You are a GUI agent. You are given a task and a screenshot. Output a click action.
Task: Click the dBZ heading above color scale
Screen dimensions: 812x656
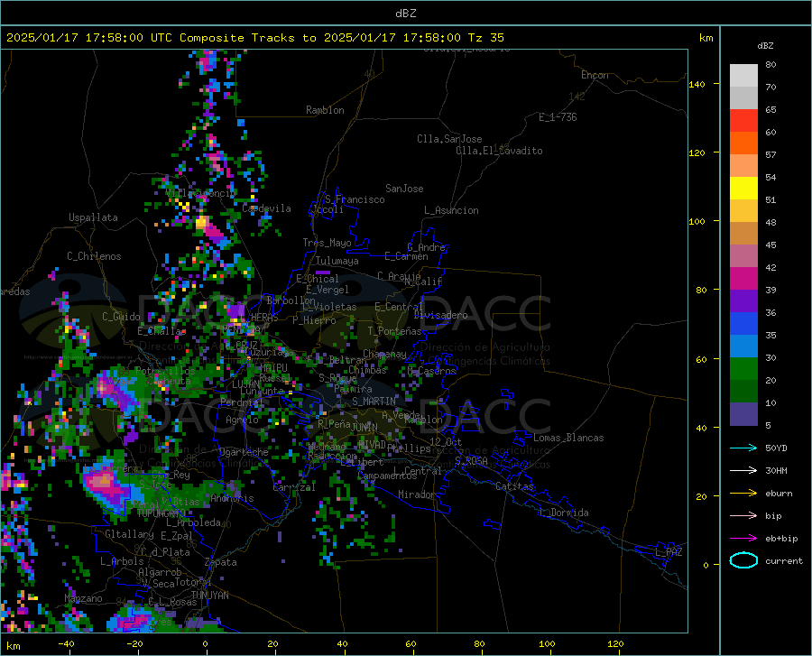pos(765,45)
